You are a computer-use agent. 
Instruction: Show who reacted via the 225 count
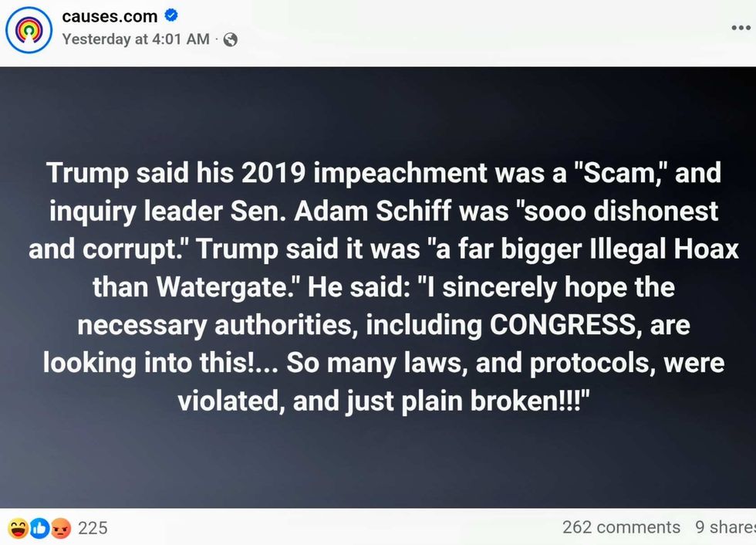(x=93, y=528)
